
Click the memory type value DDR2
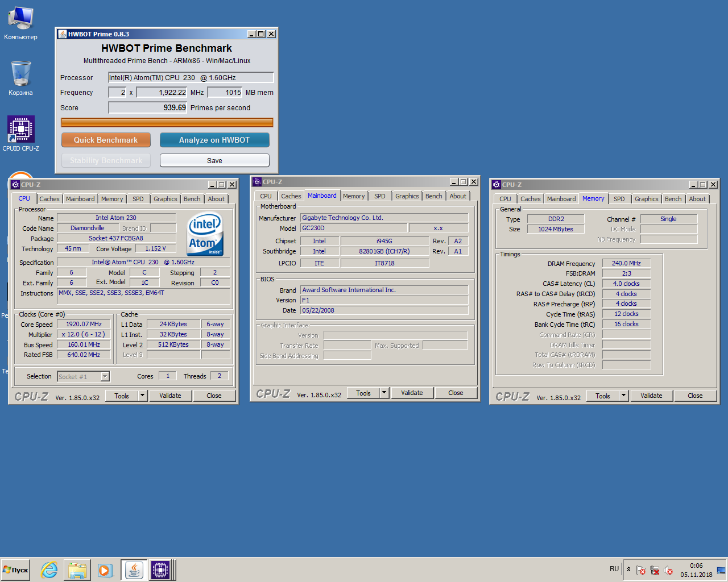point(556,219)
